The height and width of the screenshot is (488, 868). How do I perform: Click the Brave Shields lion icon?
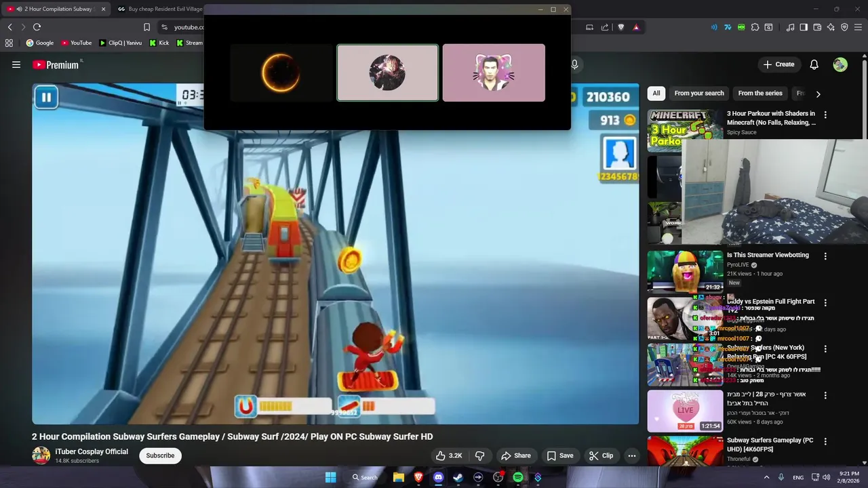621,27
